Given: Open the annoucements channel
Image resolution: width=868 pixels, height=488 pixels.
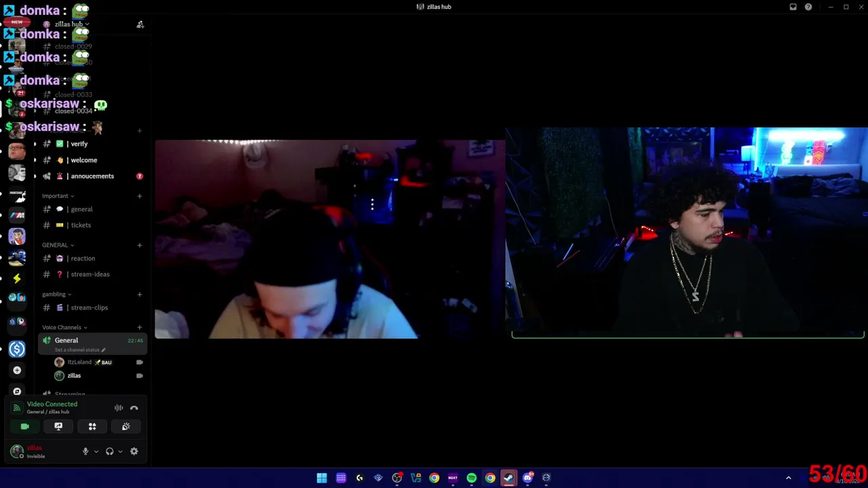Looking at the screenshot, I should (x=92, y=176).
